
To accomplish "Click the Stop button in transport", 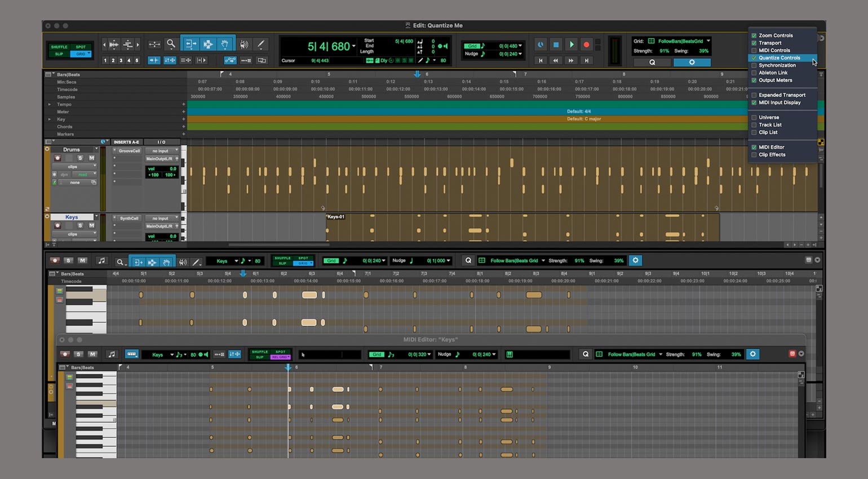I will [x=556, y=45].
